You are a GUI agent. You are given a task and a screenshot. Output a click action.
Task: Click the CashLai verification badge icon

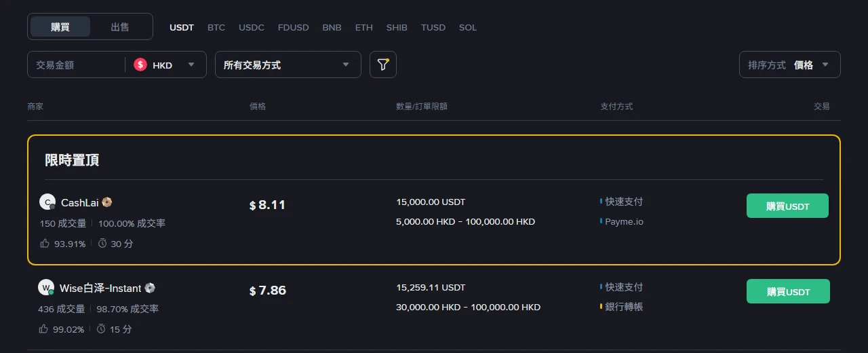(107, 202)
